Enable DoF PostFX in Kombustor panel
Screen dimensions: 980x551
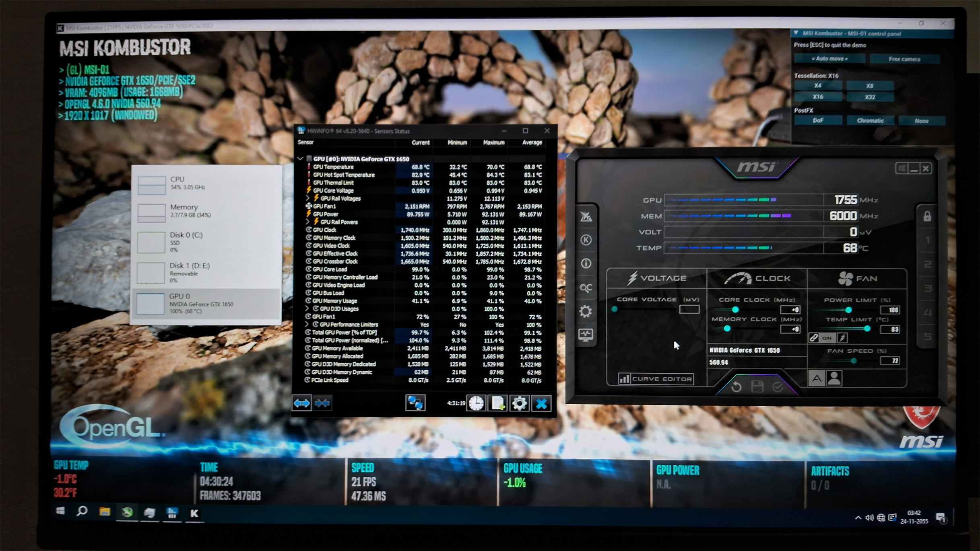[x=818, y=120]
